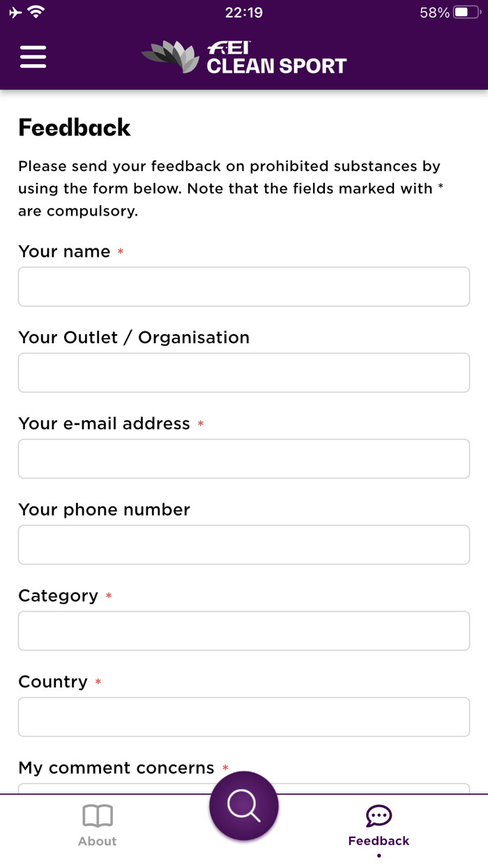Viewport: 488px width, 868px height.
Task: Open search via the magnifier button
Action: [x=243, y=805]
